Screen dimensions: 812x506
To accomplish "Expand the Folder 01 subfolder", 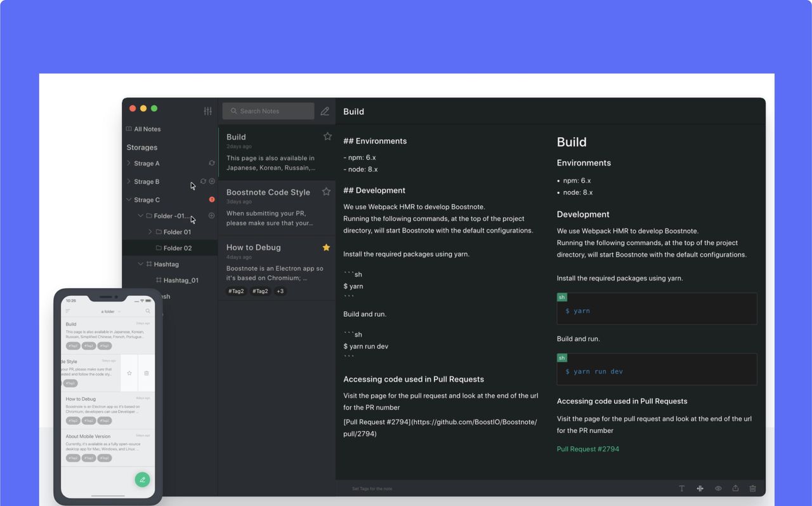I will click(150, 232).
